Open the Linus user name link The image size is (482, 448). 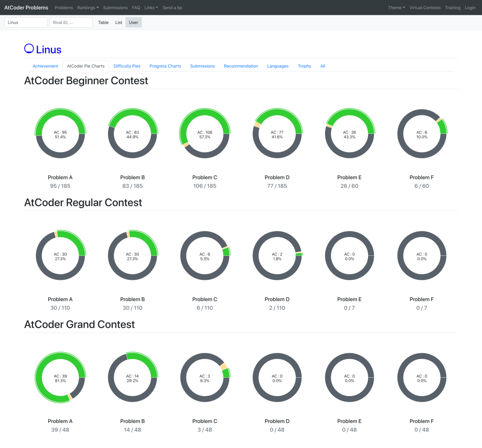(49, 50)
